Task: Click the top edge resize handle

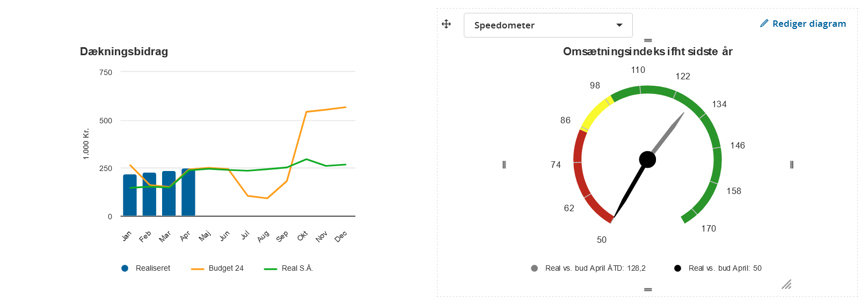Action: tap(648, 40)
